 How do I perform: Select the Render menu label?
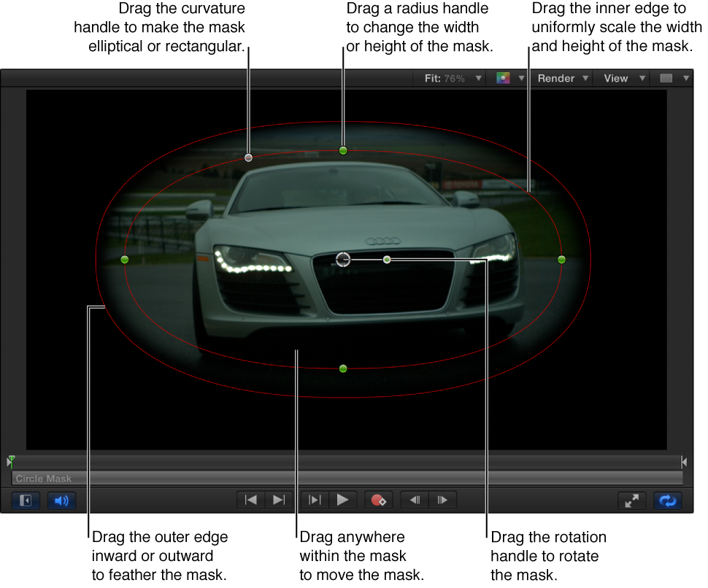(x=558, y=78)
